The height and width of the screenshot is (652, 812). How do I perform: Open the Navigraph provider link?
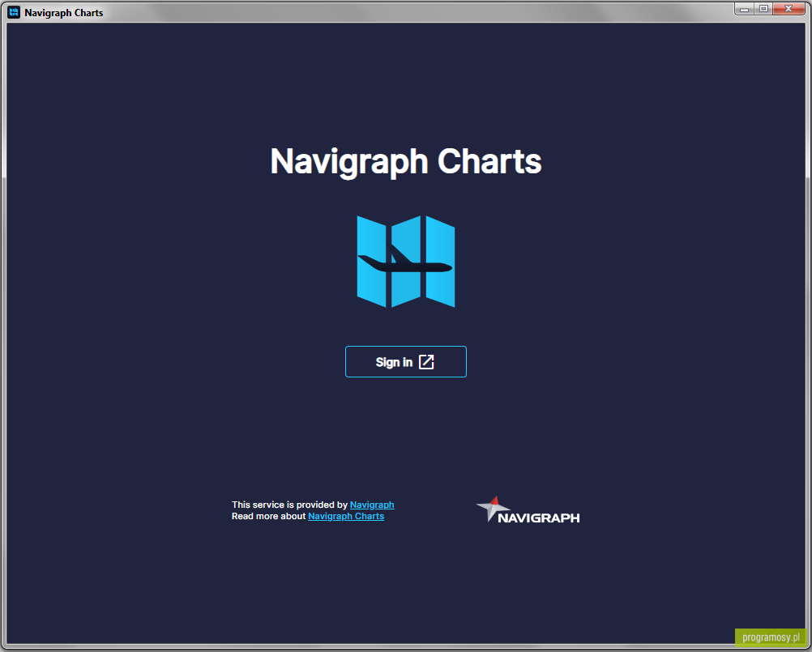tap(372, 505)
